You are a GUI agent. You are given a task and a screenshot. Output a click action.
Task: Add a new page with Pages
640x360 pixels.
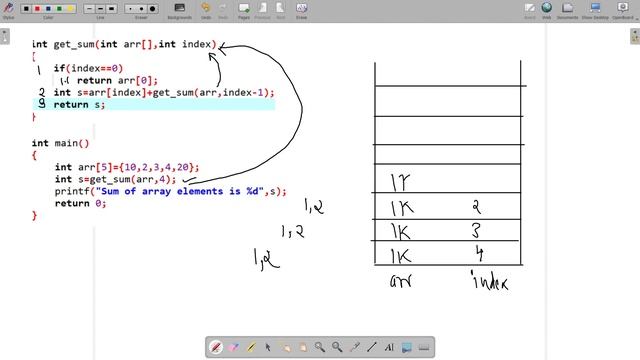(244, 10)
